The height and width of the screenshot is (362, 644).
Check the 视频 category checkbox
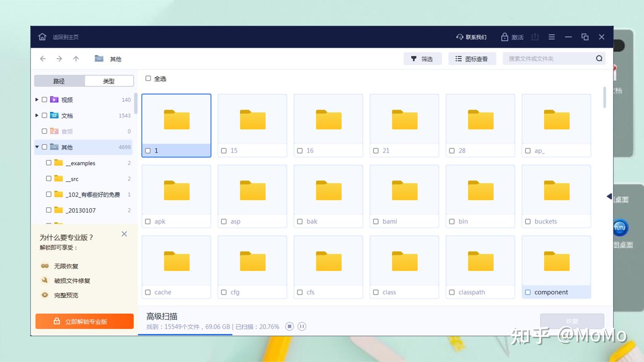(x=44, y=100)
